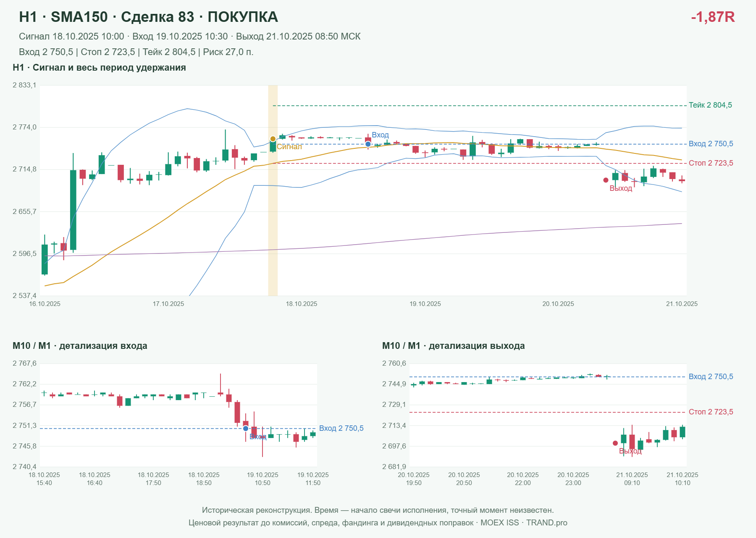Click the 19.10.2025 date label on H1 axis
Screen dimensions: 756x538
425,304
